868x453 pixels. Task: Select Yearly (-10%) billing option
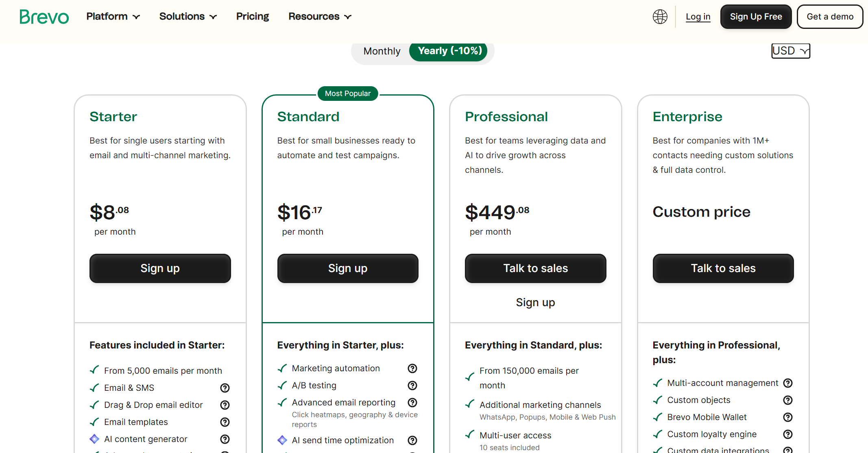pos(448,51)
